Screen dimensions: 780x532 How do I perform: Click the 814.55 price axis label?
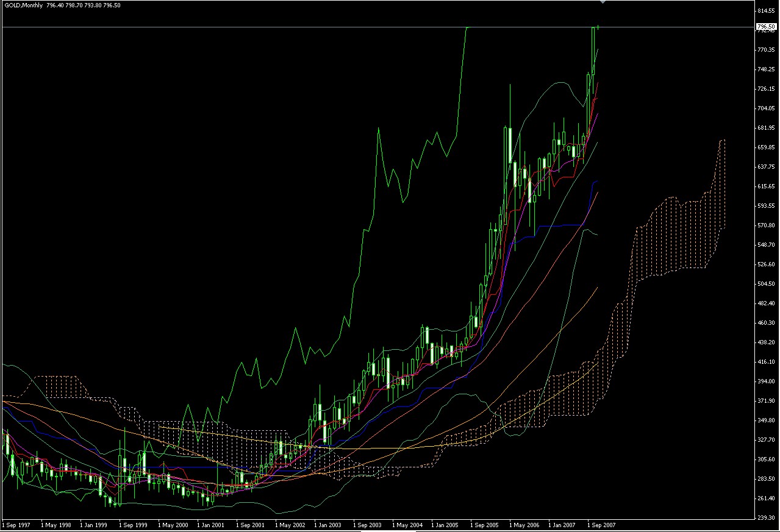[x=766, y=11]
